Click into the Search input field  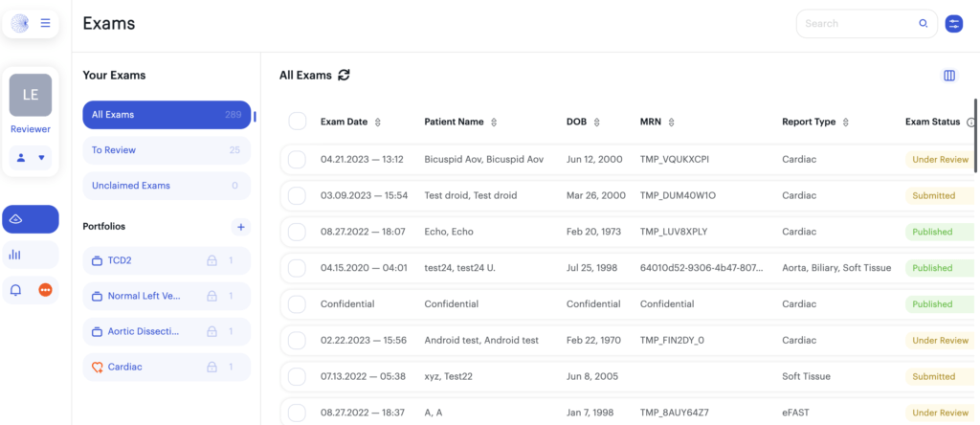pos(859,24)
